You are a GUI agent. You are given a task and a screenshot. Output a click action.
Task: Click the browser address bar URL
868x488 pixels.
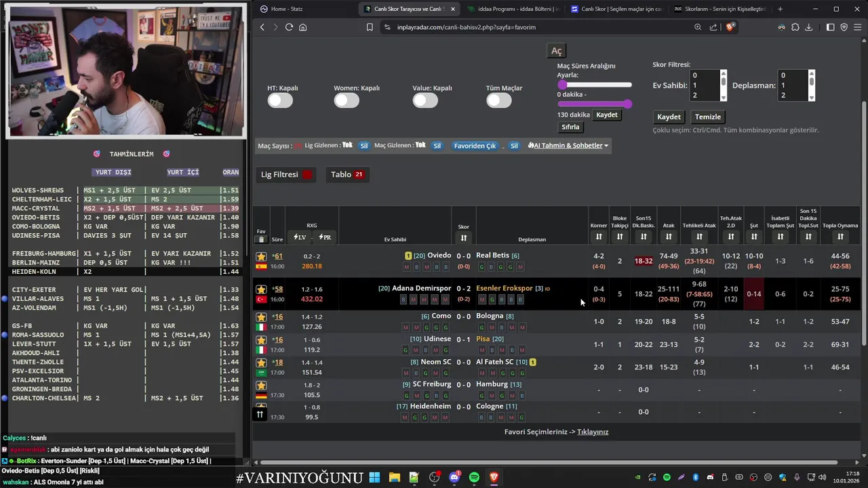467,27
